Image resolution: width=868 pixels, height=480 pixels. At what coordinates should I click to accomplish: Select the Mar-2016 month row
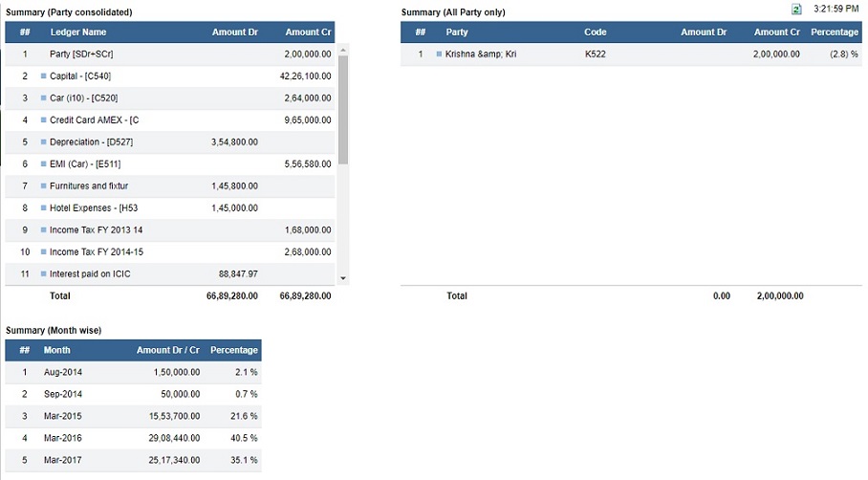point(134,438)
